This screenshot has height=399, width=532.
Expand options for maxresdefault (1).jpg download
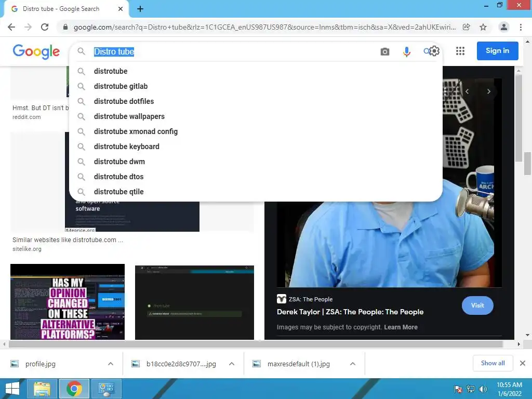(x=353, y=364)
